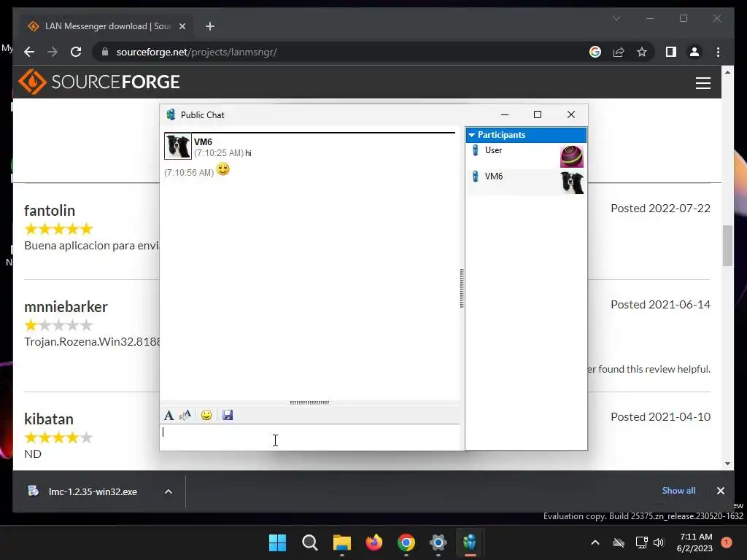Viewport: 747px width, 560px height.
Task: Click 'Posted 2022-07-22' review date
Action: click(x=660, y=209)
